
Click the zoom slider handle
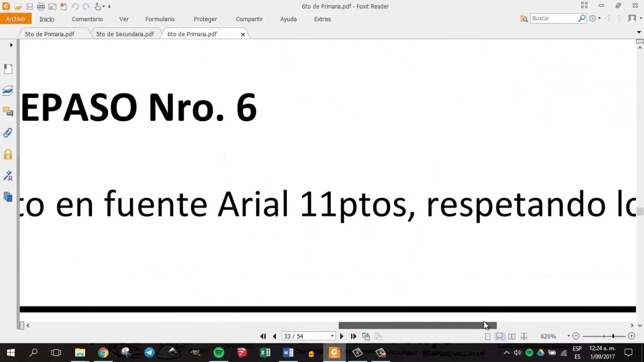613,336
